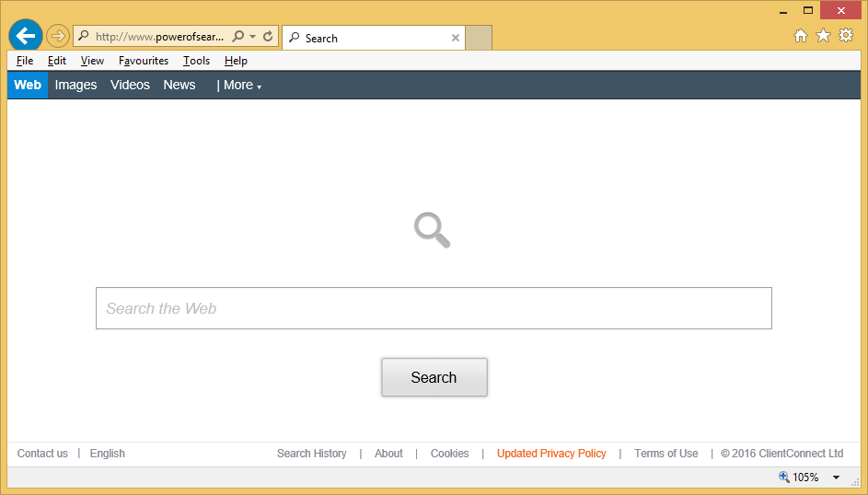This screenshot has width=868, height=495.
Task: Open the Tools menu
Action: pyautogui.click(x=196, y=61)
